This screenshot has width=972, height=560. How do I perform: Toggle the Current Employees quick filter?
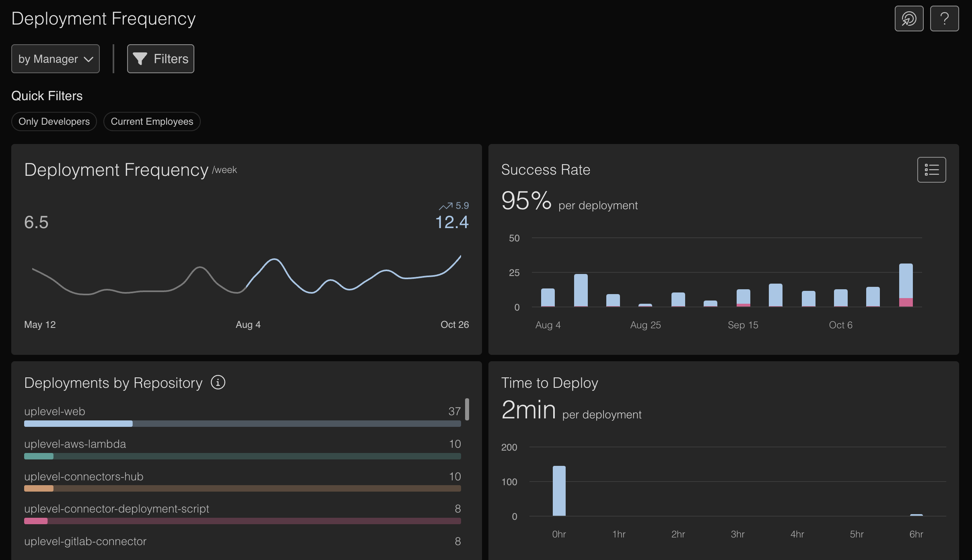pyautogui.click(x=152, y=121)
